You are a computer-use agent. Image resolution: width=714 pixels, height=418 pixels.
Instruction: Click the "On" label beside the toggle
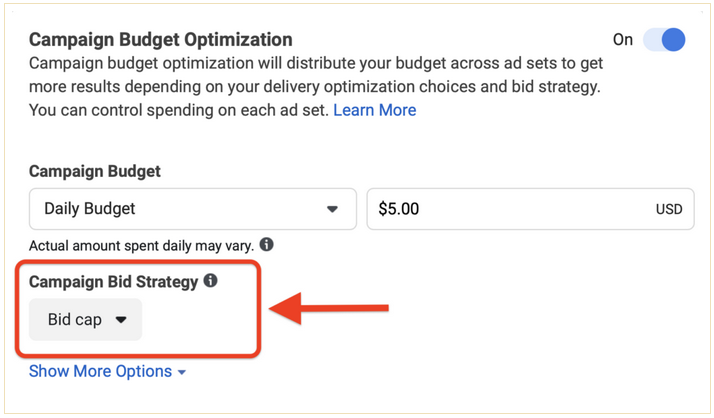tap(622, 40)
